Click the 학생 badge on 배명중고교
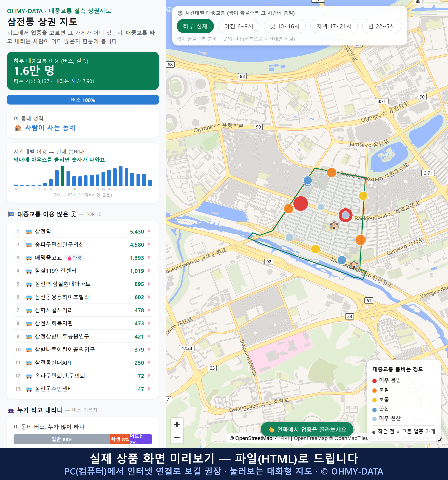Screen dimensions: 448x480 [74, 258]
